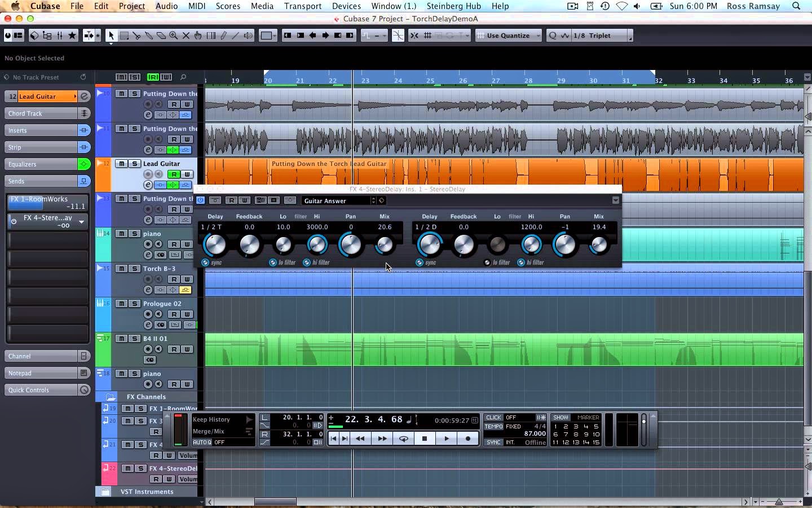
Task: Click the transport Record button
Action: point(467,439)
